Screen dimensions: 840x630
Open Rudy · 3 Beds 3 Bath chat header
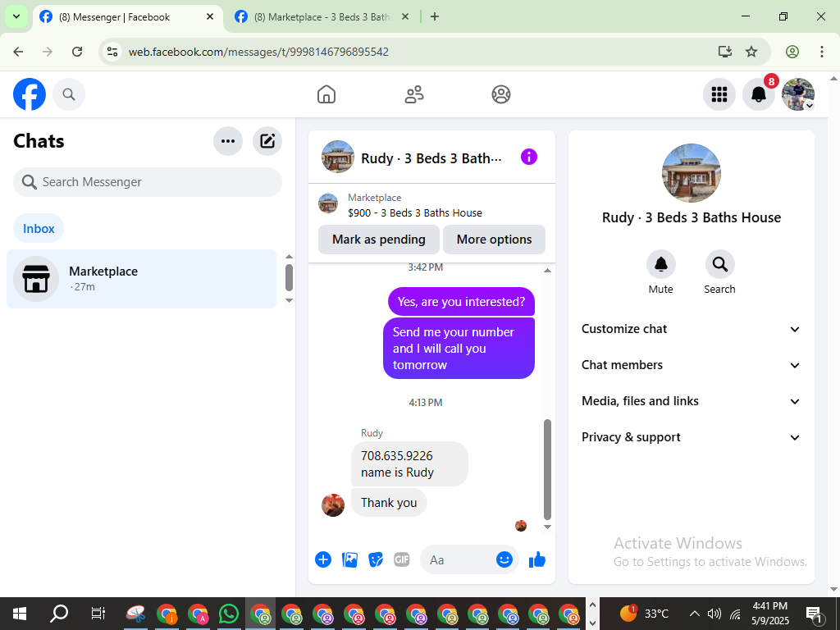click(x=412, y=158)
